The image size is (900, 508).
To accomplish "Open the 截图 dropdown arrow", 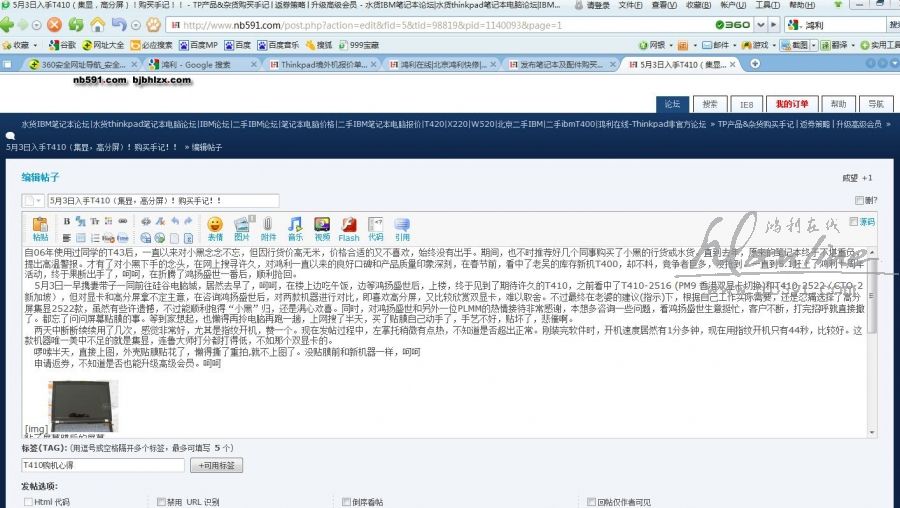I will (x=813, y=45).
